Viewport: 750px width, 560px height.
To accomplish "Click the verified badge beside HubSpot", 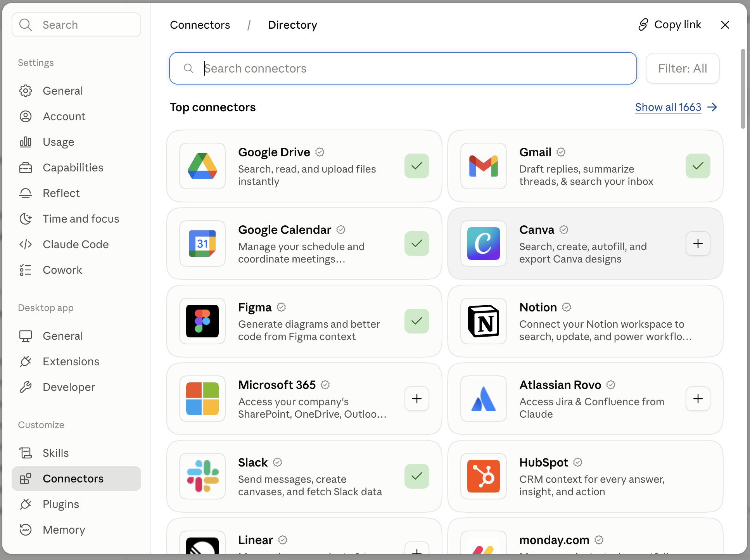I will coord(578,462).
